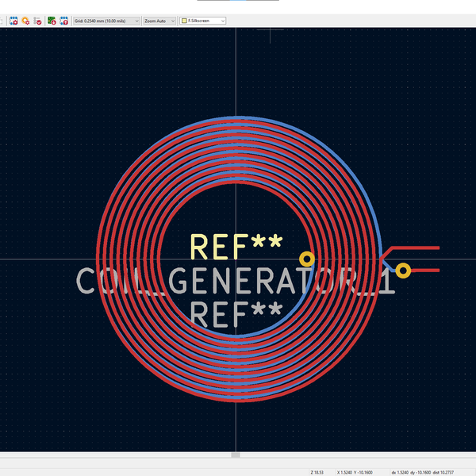Select the inner yellow via pad
Viewport: 476px width, 476px height.
point(307,259)
